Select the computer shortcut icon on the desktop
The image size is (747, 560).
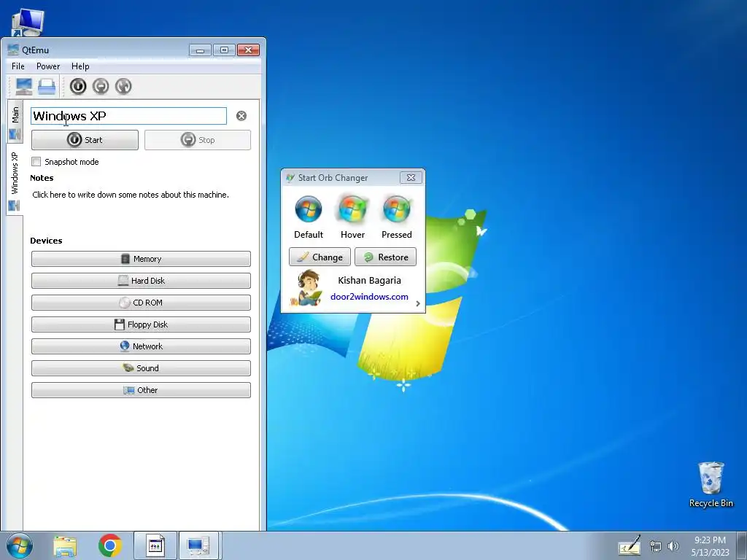(27, 22)
